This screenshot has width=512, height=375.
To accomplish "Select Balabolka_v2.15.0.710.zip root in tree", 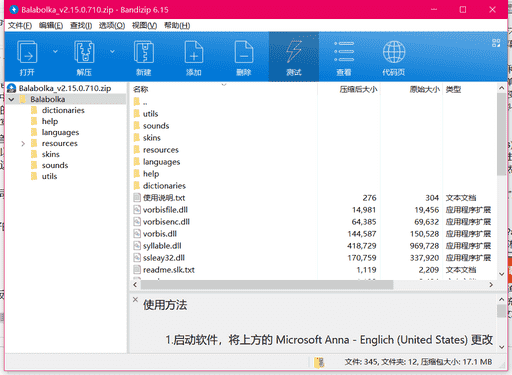I will (x=65, y=88).
